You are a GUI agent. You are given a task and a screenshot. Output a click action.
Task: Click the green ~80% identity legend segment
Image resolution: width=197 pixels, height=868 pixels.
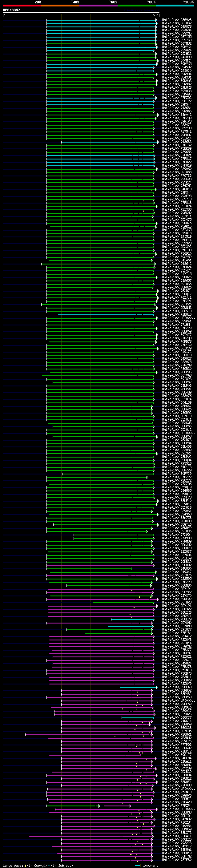point(137,6)
